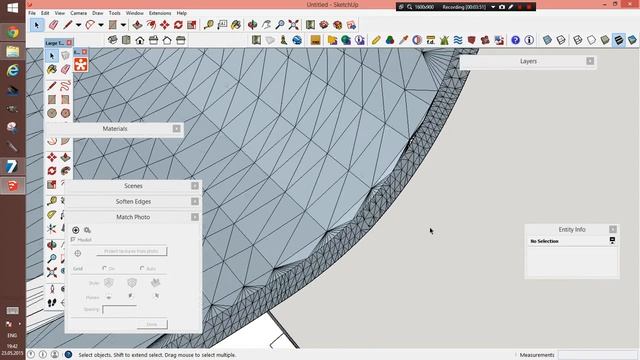Image resolution: width=640 pixels, height=360 pixels.
Task: Select the Monochrome face style icon
Action: [x=632, y=40]
